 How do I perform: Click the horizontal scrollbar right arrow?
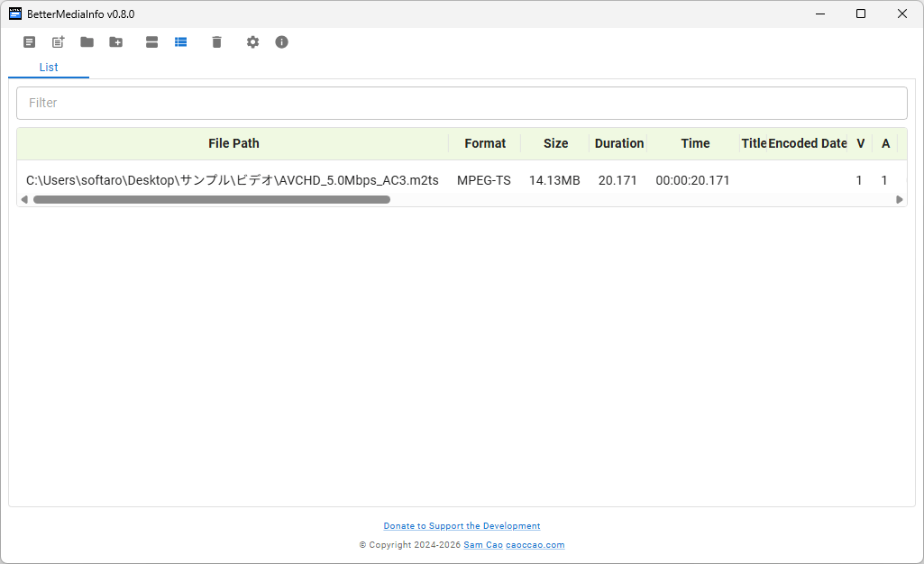900,200
